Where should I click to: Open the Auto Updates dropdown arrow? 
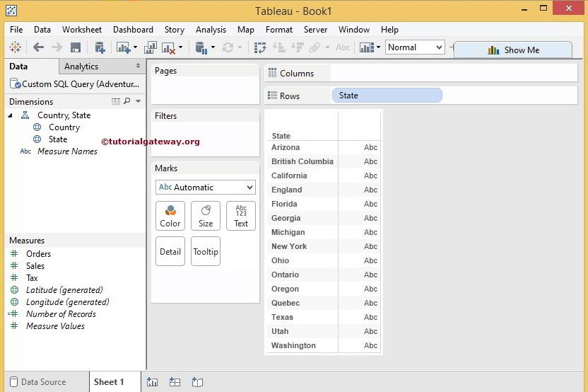pos(213,47)
